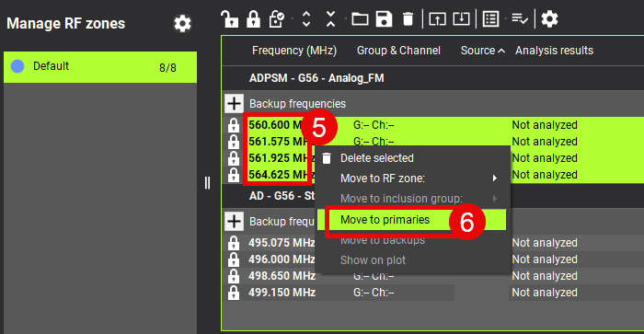
Task: Toggle lock on 499.150 MHz row
Action: tap(234, 293)
